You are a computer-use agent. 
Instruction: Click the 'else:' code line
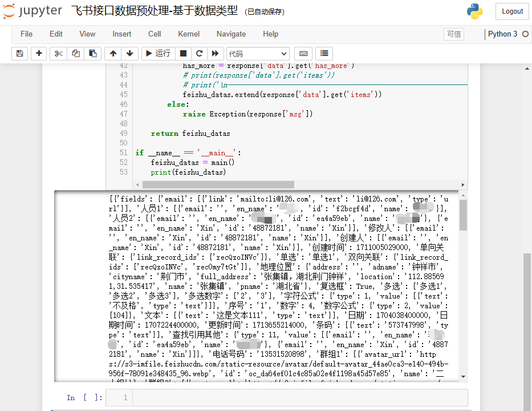coord(178,104)
